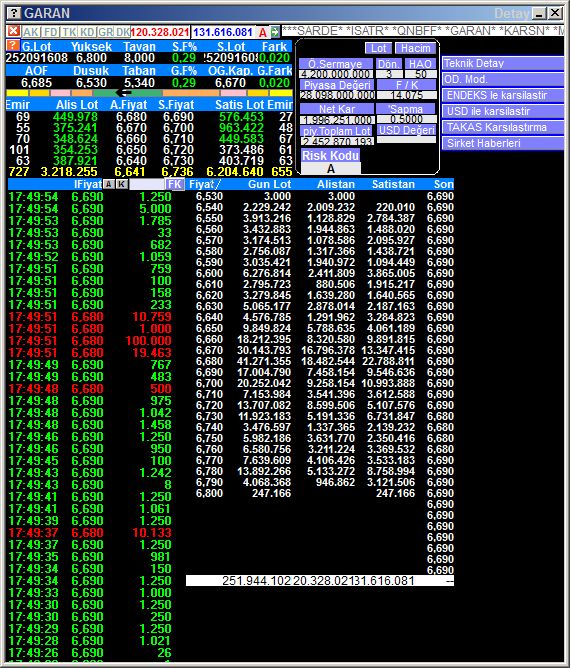Click the Alis Lot column header
This screenshot has height=668, width=570.
click(x=77, y=105)
